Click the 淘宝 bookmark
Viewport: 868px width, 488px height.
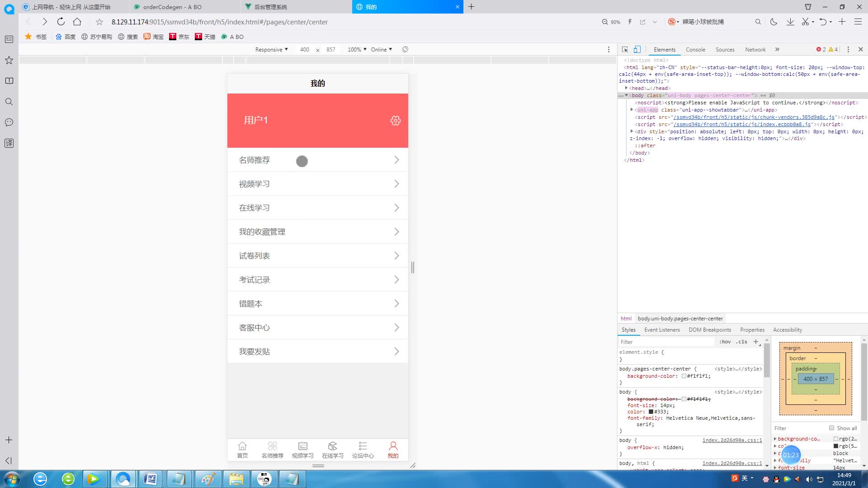154,37
